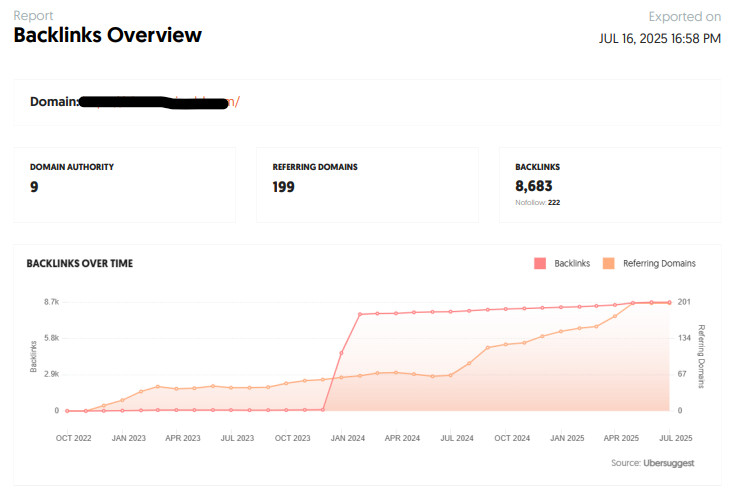Click the Backlinks Over Time chart heading
The width and height of the screenshot is (741, 494).
click(79, 264)
